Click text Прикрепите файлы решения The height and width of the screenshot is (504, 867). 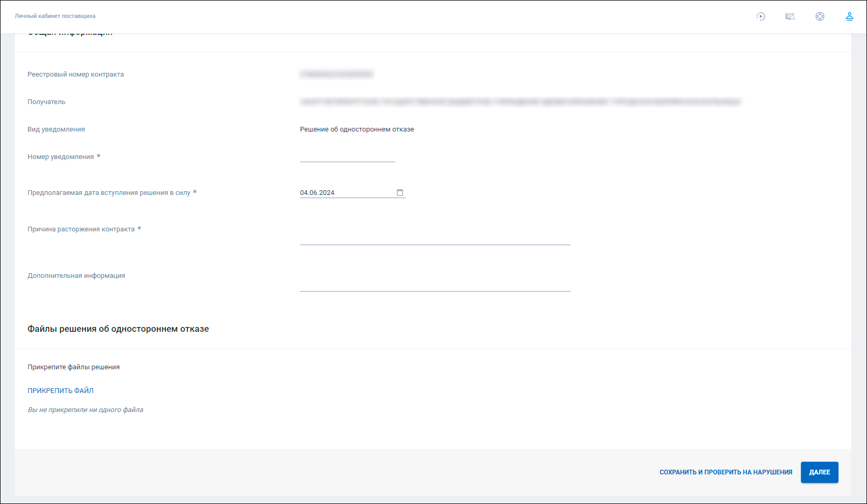pyautogui.click(x=73, y=367)
